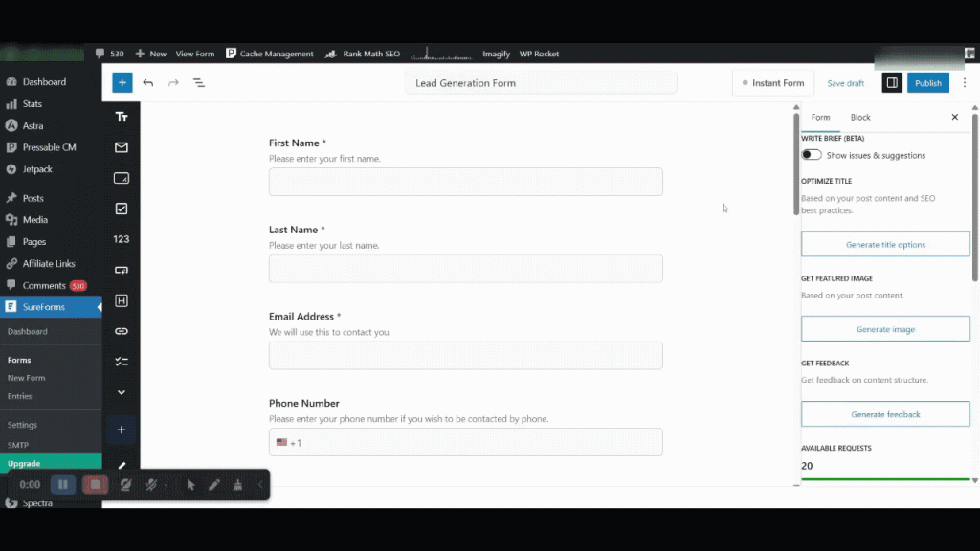Select the number 123 block icon
This screenshot has height=551, width=980.
(122, 239)
